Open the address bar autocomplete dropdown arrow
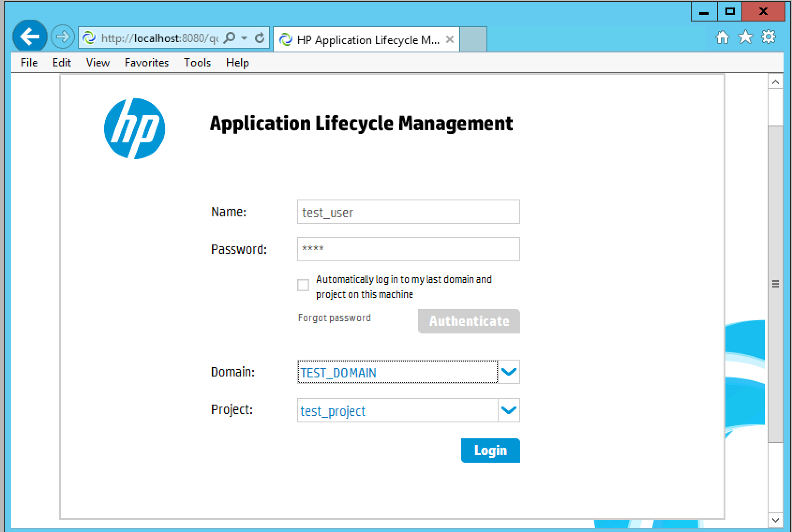The image size is (792, 532). pos(244,38)
